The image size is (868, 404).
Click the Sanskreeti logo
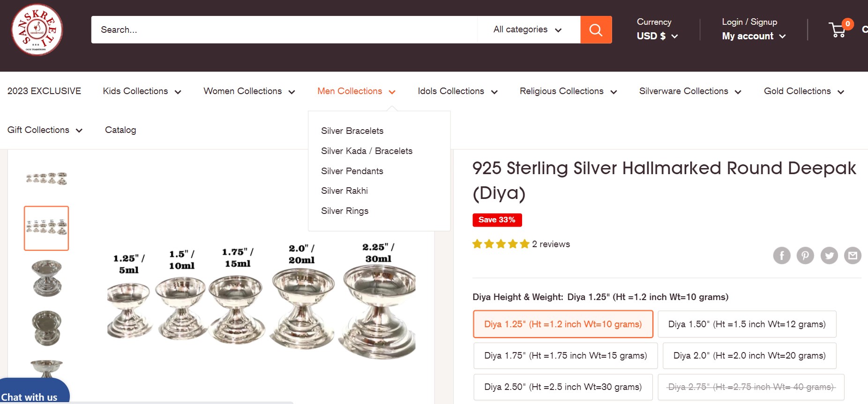click(37, 29)
